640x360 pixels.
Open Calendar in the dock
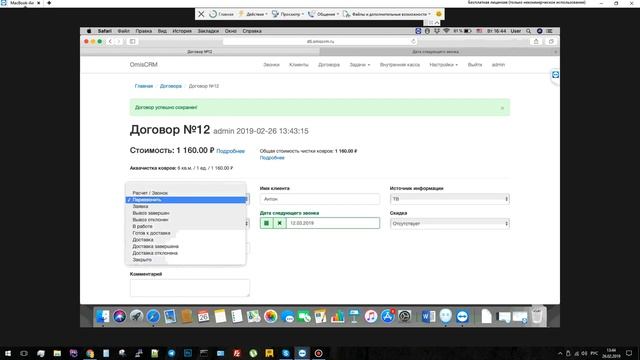(x=203, y=316)
